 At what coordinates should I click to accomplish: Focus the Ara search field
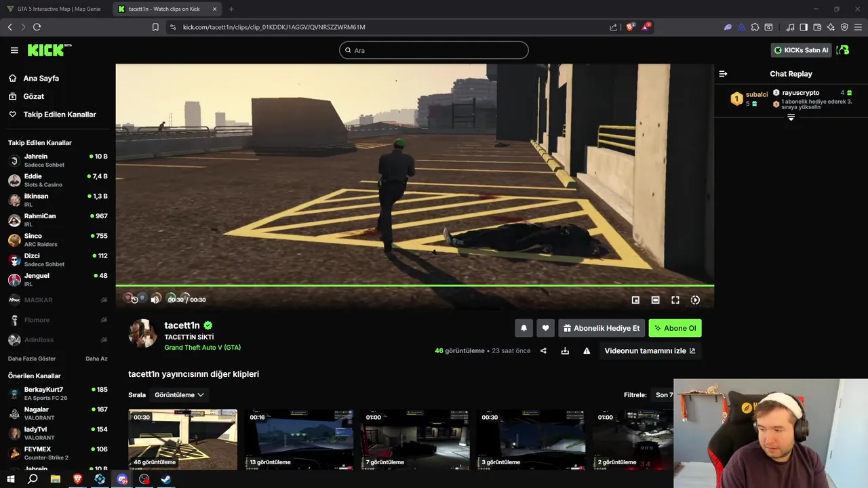coord(434,50)
